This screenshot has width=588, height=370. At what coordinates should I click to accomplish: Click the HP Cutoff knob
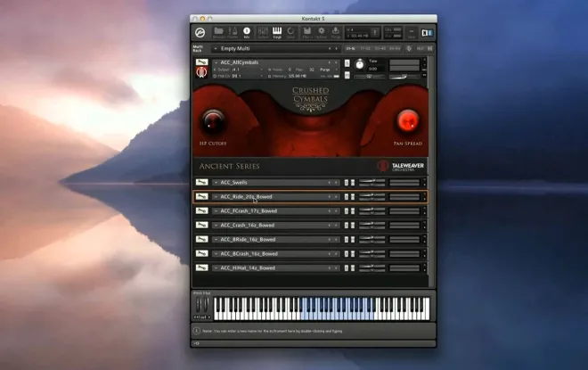pyautogui.click(x=213, y=122)
